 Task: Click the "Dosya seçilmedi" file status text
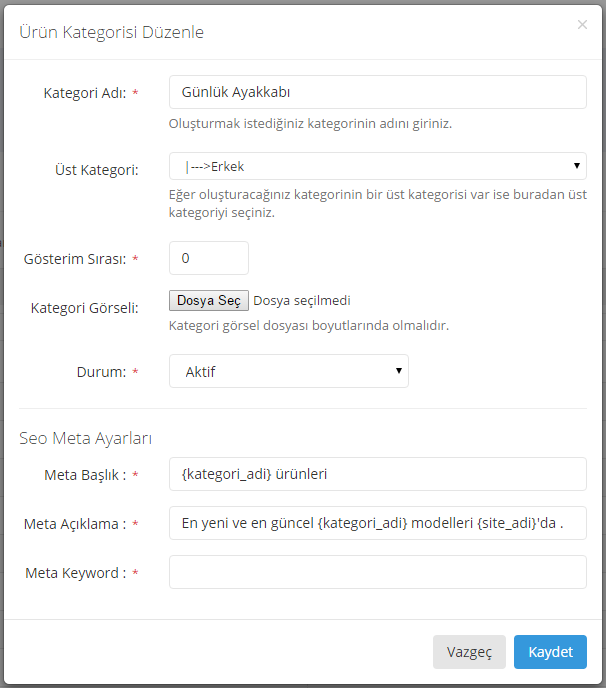pos(302,300)
